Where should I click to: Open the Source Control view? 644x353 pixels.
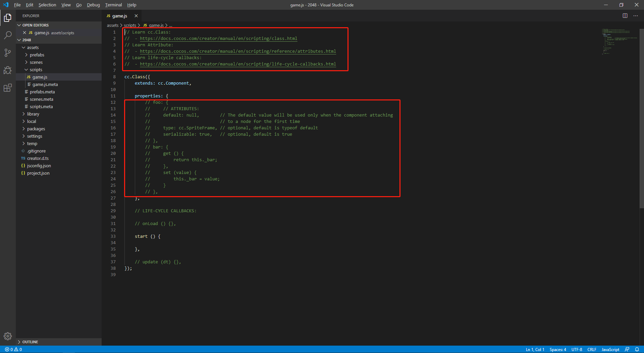7,53
